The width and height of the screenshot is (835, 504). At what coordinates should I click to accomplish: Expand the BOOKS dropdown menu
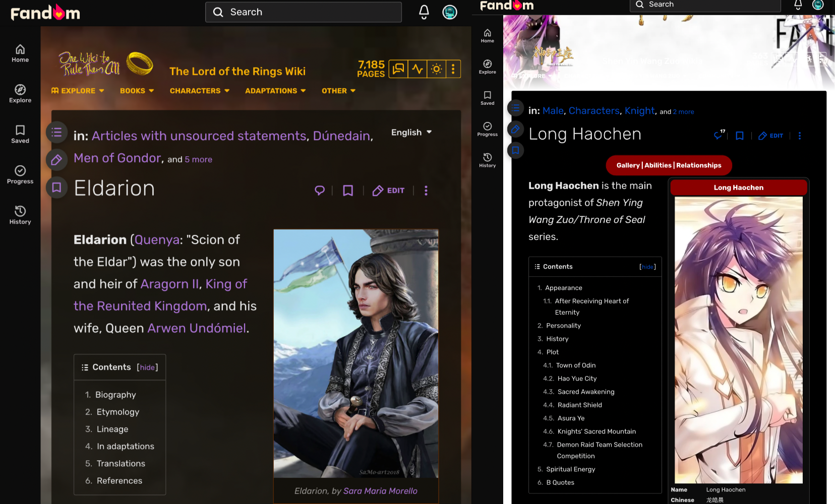click(x=137, y=91)
